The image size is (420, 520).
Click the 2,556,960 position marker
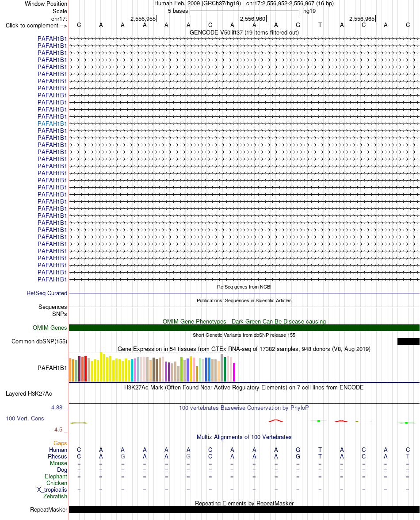click(x=252, y=19)
